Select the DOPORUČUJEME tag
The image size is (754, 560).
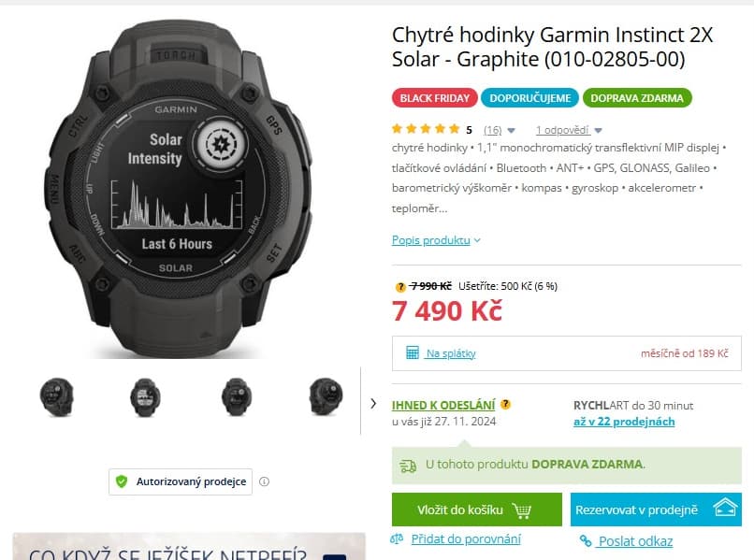(x=529, y=98)
